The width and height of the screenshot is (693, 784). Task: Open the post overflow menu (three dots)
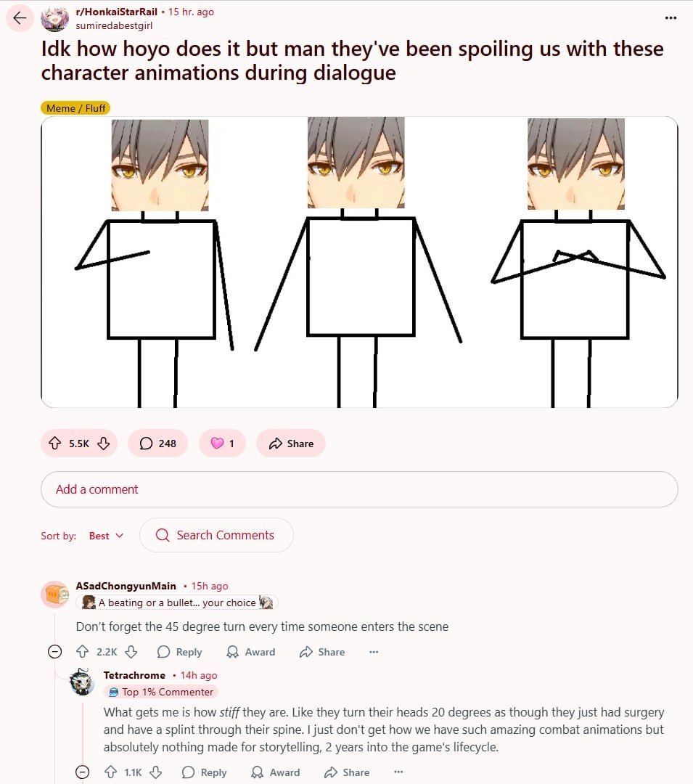pos(671,18)
